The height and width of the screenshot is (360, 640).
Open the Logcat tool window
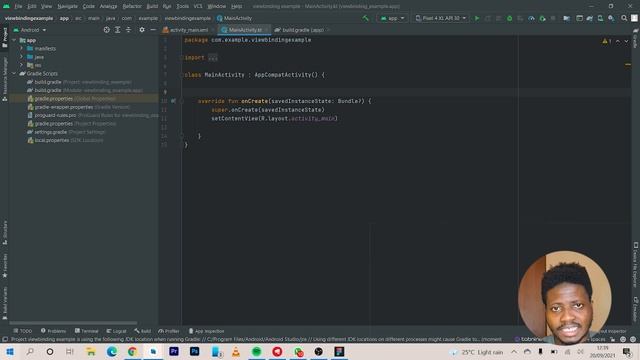pyautogui.click(x=116, y=331)
